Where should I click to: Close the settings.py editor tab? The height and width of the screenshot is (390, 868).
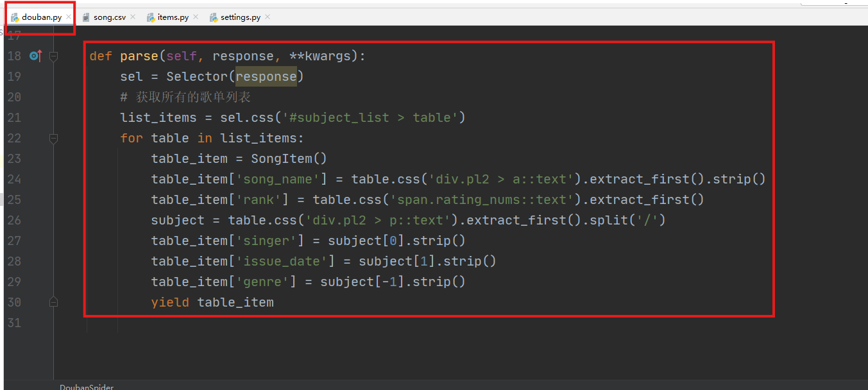click(268, 17)
